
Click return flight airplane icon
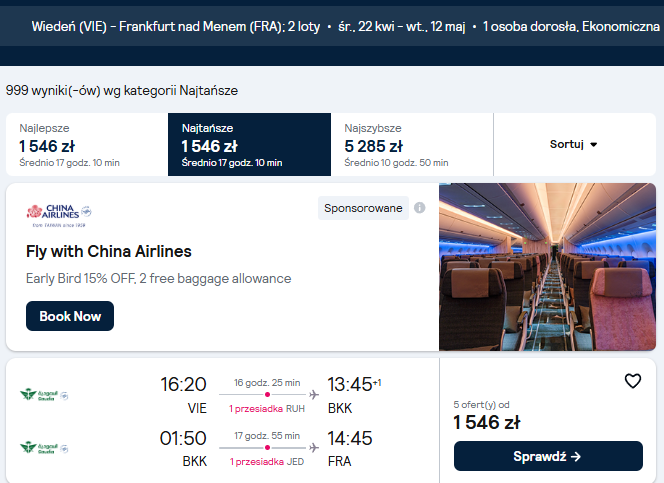314,447
